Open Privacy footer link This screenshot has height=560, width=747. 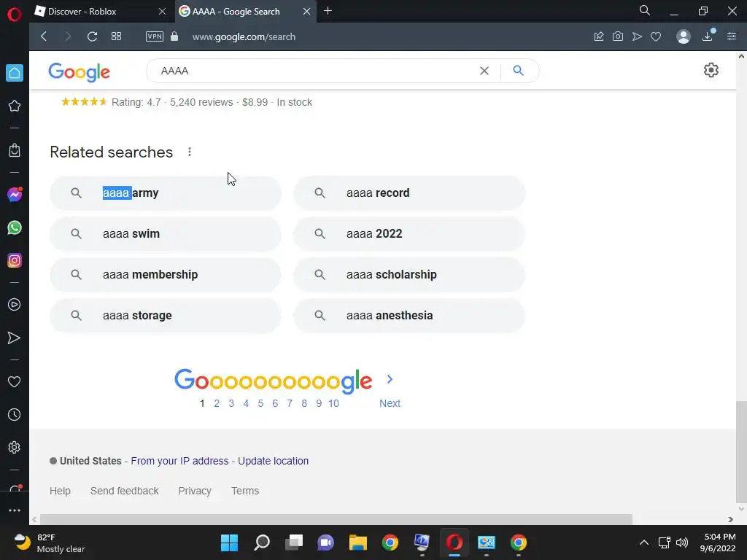194,491
